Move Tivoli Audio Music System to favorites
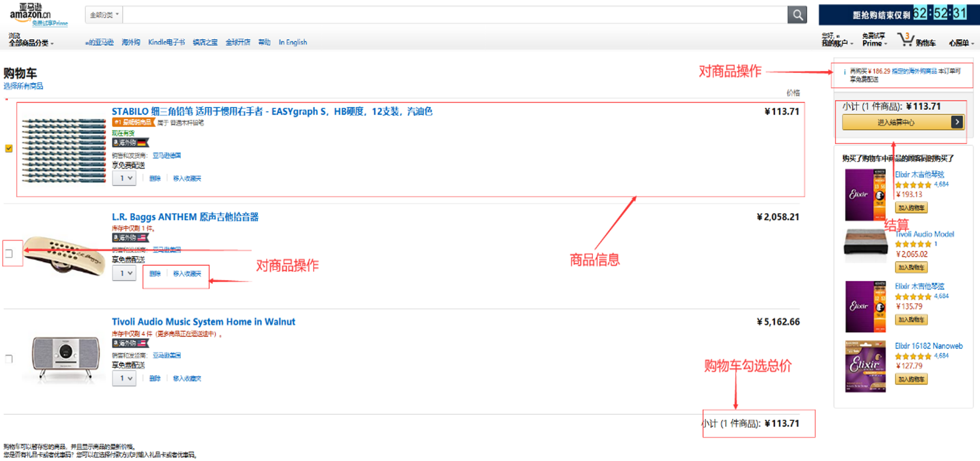The height and width of the screenshot is (461, 980). coord(187,378)
